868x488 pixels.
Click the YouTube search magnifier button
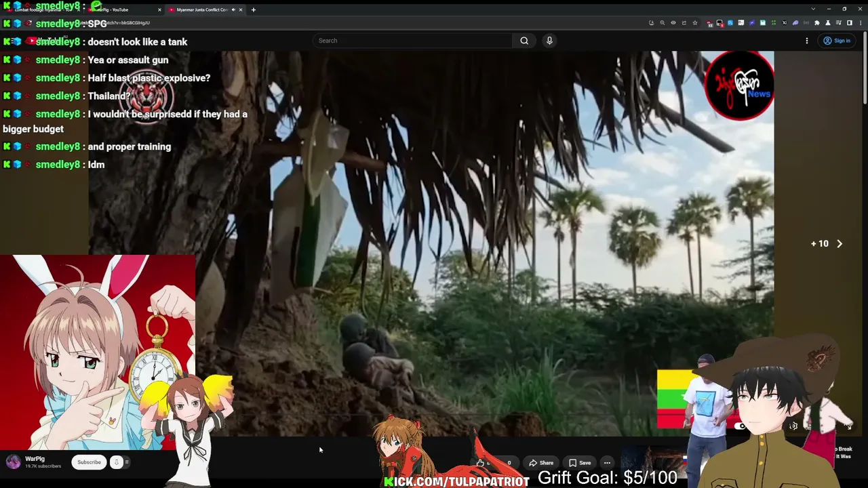point(524,41)
